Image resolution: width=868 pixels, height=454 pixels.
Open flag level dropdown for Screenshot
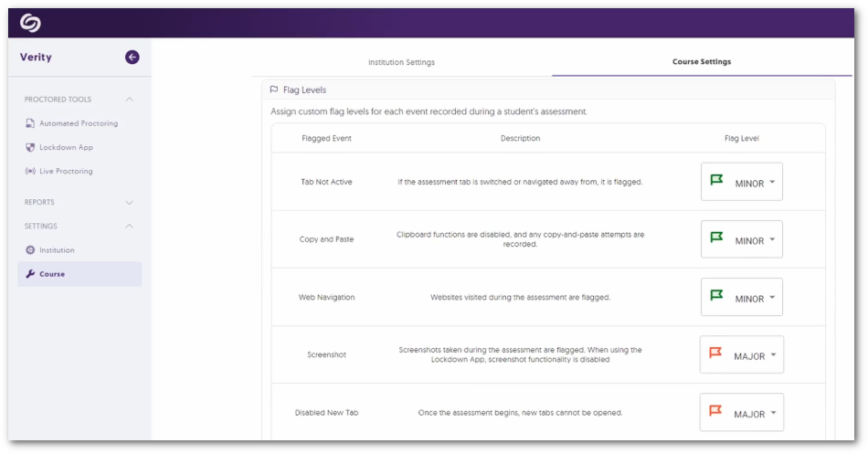point(742,355)
